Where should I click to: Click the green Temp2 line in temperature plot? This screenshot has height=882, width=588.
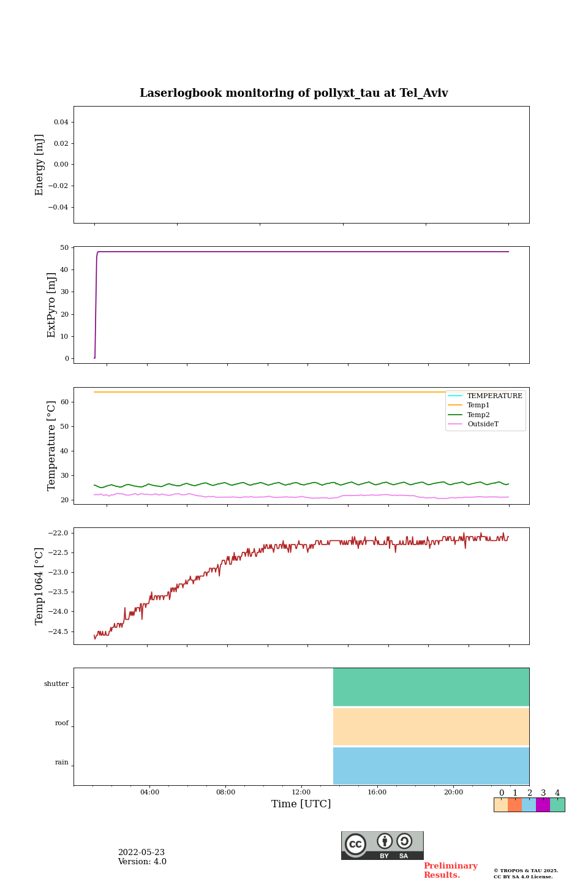(x=301, y=484)
